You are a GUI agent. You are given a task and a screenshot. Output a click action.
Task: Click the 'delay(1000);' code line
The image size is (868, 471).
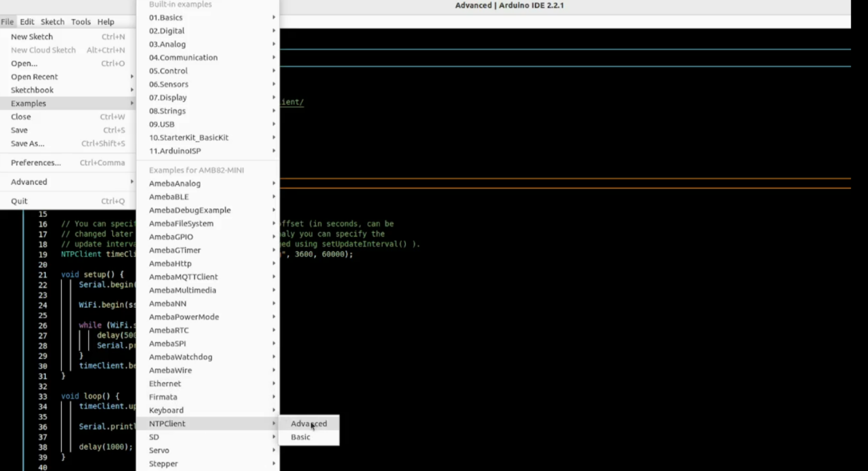106,447
